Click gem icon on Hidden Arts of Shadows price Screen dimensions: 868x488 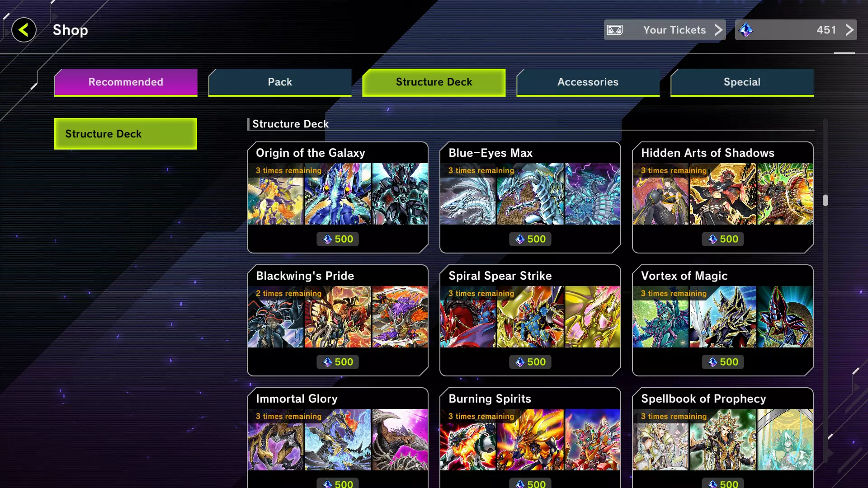pos(712,239)
